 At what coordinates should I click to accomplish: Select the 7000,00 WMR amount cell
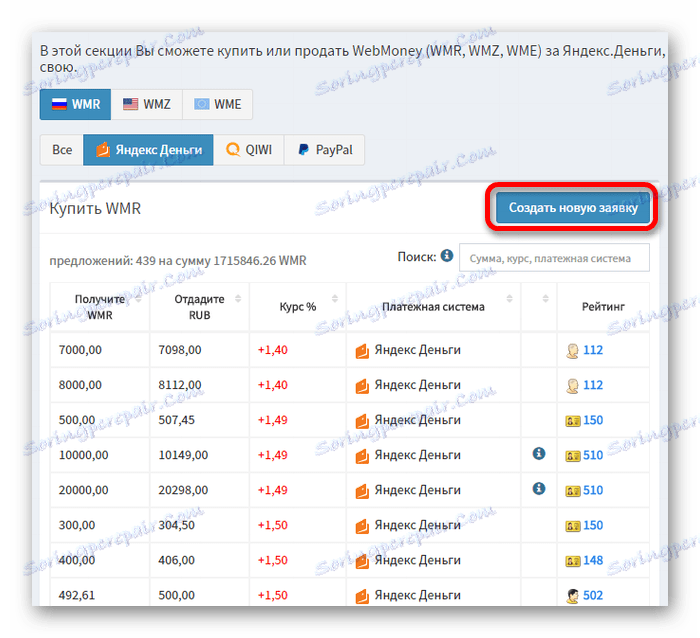100,350
